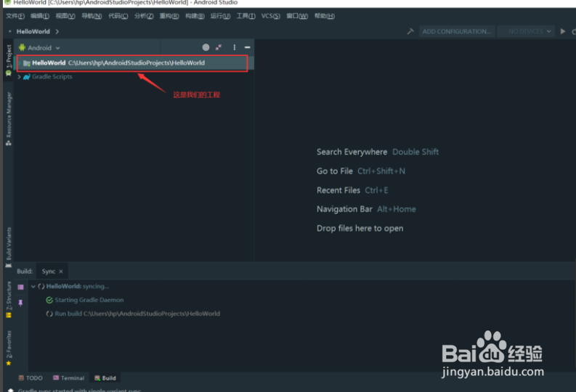Image resolution: width=576 pixels, height=392 pixels.
Task: Open the 分析(Z) menu
Action: tap(144, 16)
